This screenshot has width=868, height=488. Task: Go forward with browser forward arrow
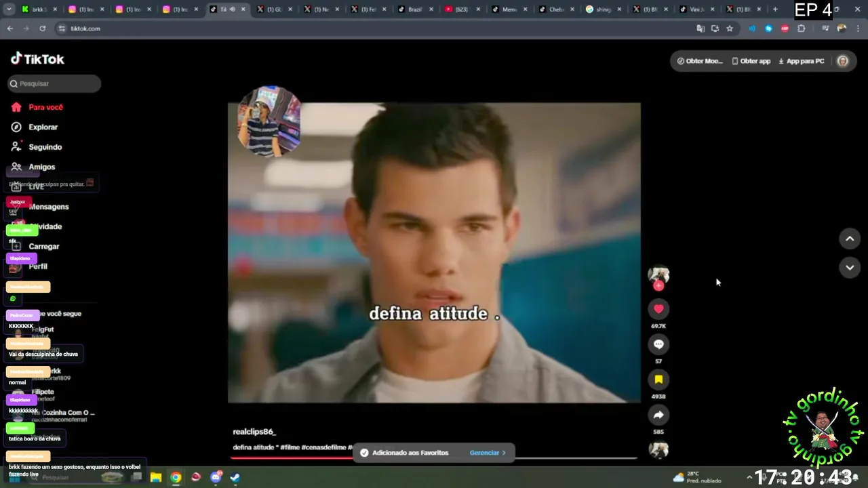26,28
